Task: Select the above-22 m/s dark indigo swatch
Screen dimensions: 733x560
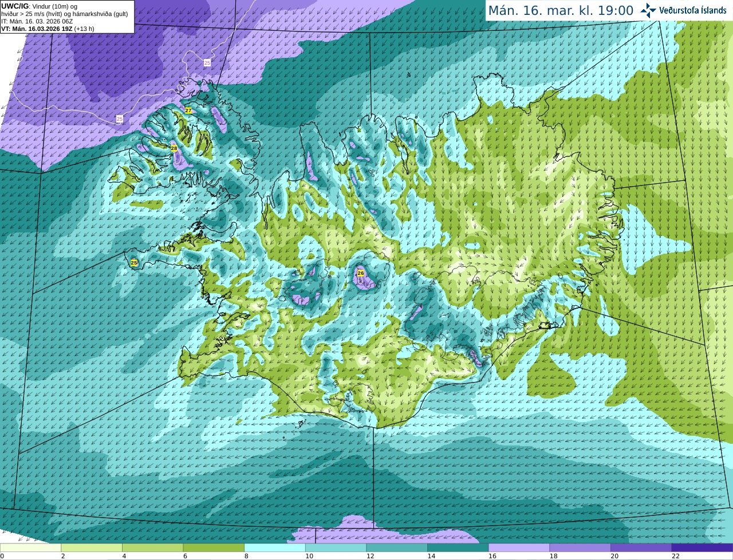Action: pos(702,548)
